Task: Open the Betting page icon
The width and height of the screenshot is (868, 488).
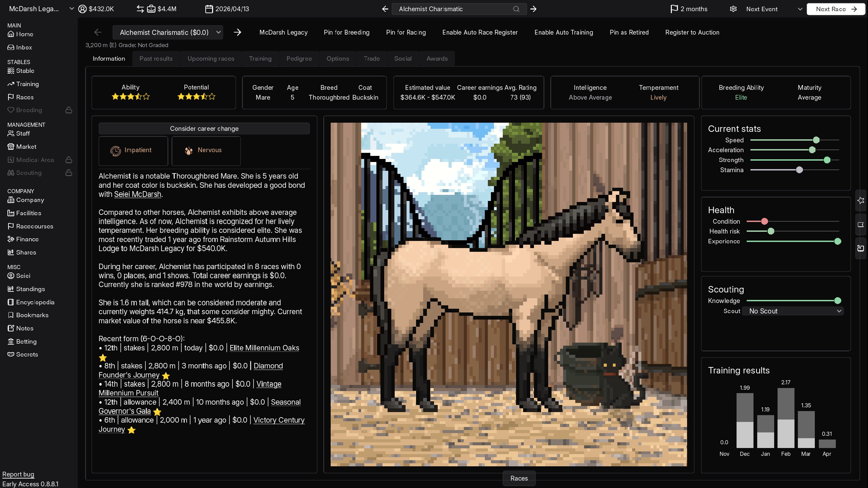Action: [x=11, y=342]
